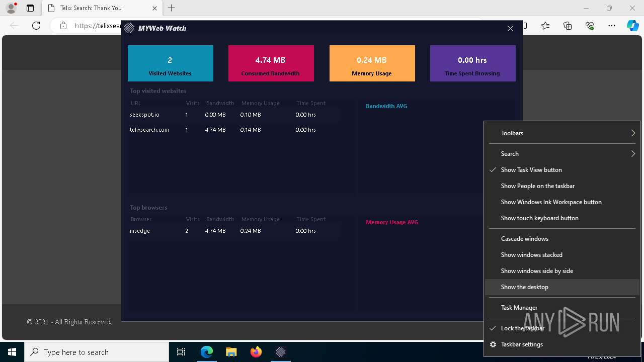Enable Show People on the taskbar
This screenshot has width=644, height=362.
click(x=562, y=186)
